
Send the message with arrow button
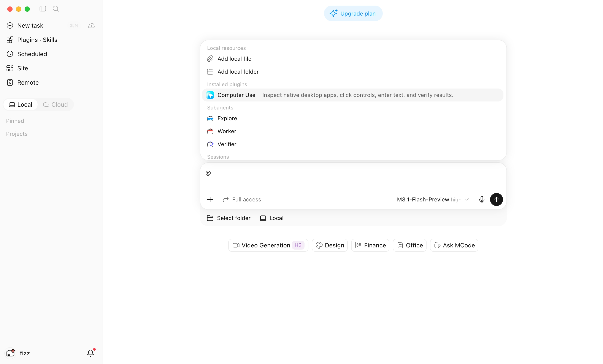point(496,199)
